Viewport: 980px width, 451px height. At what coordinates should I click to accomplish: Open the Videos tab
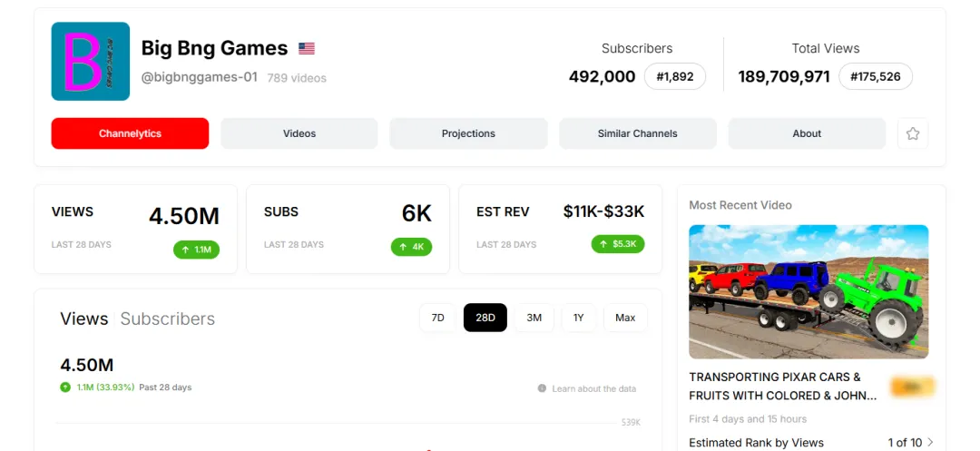point(299,133)
